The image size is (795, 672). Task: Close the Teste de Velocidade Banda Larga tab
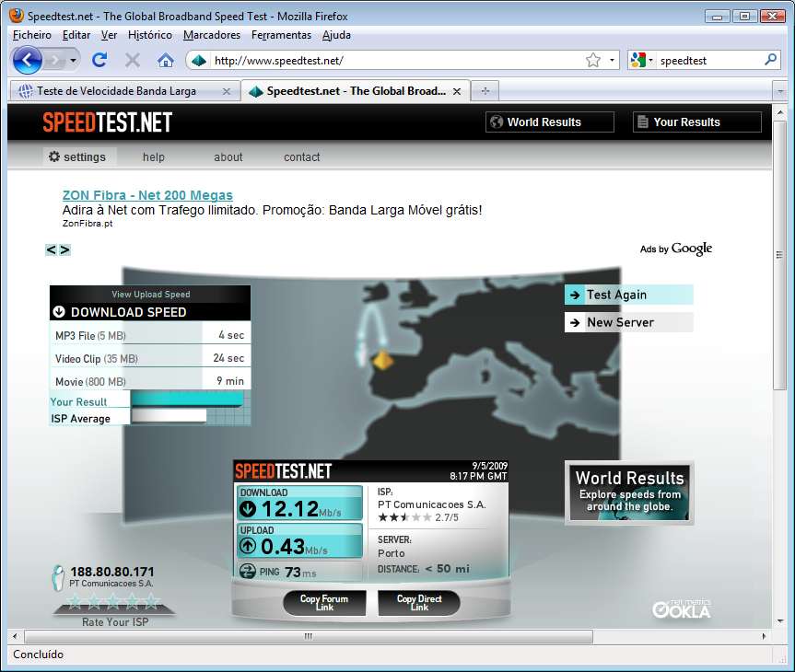pyautogui.click(x=227, y=91)
